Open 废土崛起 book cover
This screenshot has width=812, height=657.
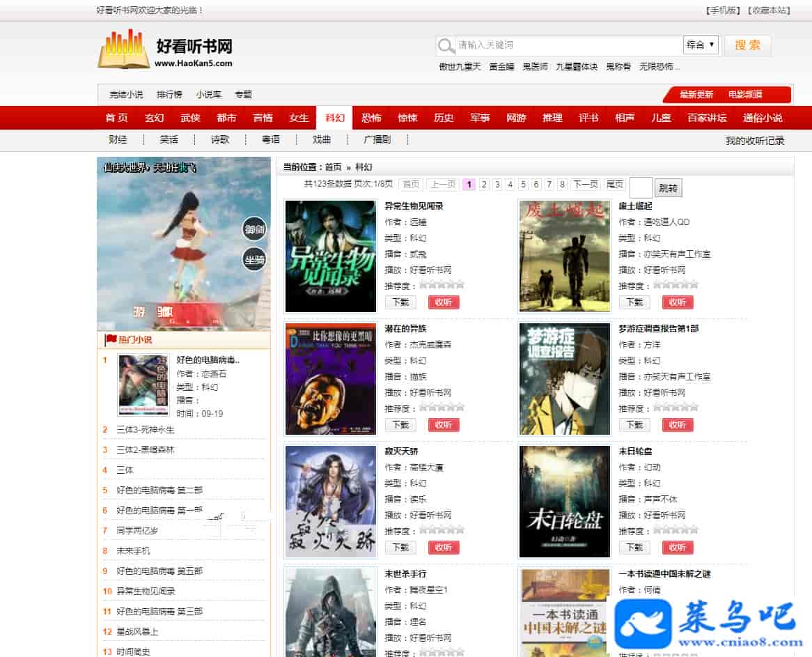[x=565, y=256]
